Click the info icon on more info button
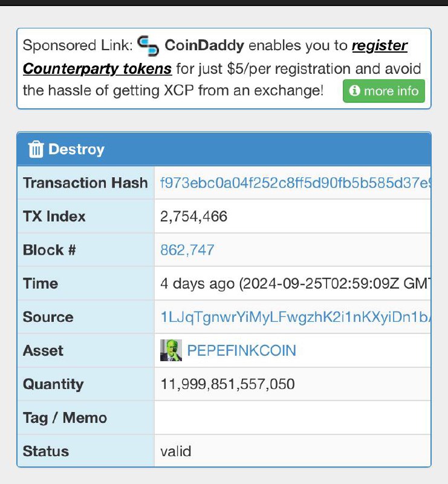This screenshot has height=484, width=448. 354,91
